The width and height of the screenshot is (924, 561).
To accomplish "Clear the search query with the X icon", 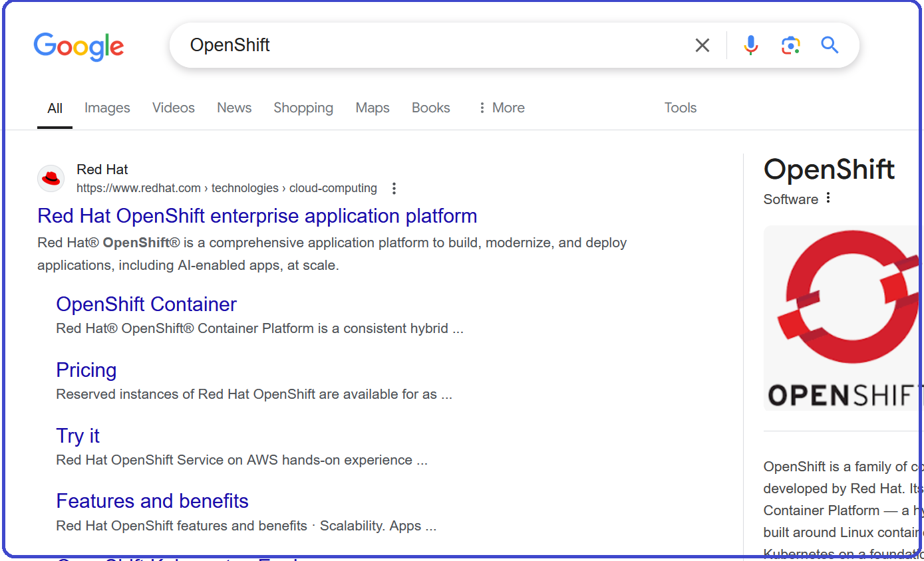I will [702, 45].
